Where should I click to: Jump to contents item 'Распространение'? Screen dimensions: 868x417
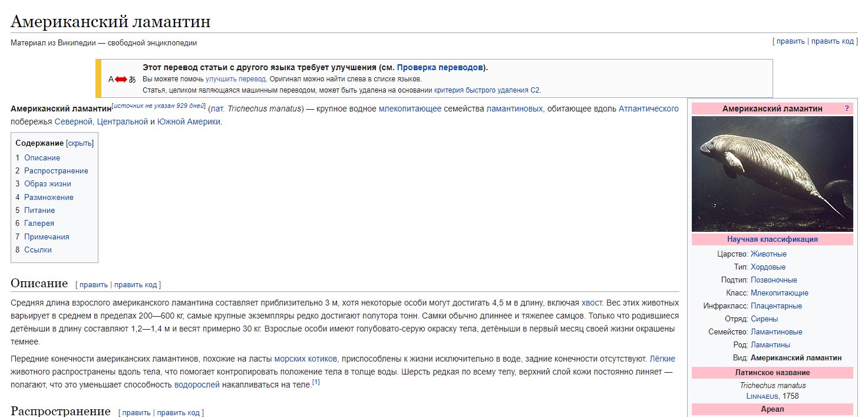[x=56, y=171]
